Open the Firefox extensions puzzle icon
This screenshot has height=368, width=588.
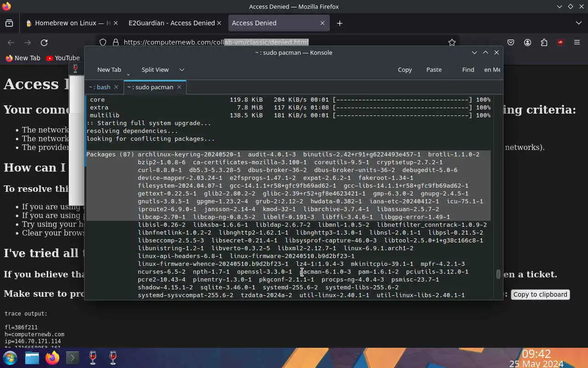(x=544, y=42)
